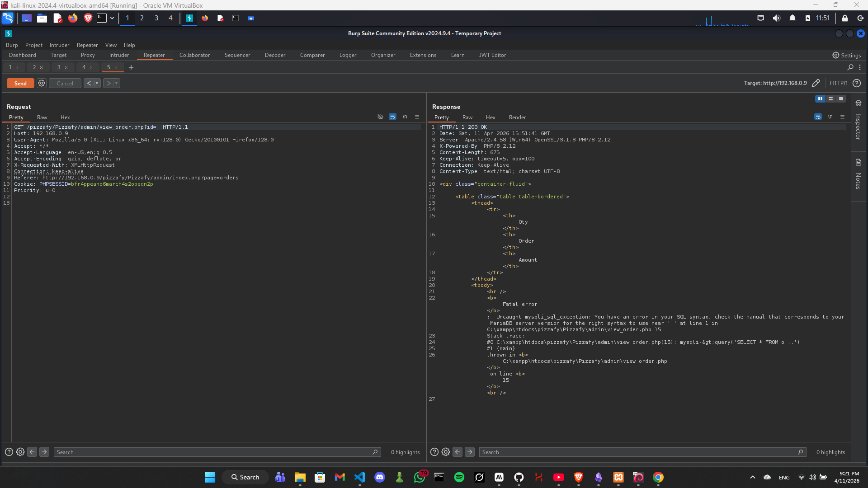The height and width of the screenshot is (488, 868).
Task: Open the Notes side panel
Action: pos(858,174)
